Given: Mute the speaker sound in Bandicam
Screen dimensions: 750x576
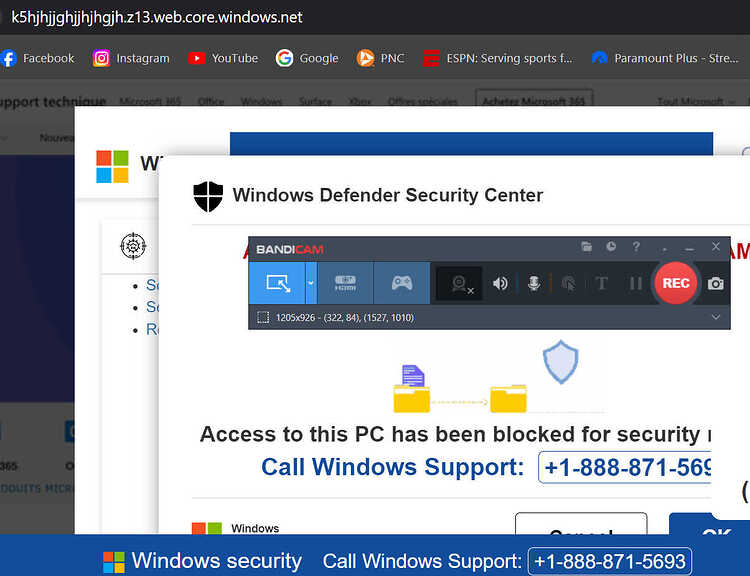Looking at the screenshot, I should (500, 283).
